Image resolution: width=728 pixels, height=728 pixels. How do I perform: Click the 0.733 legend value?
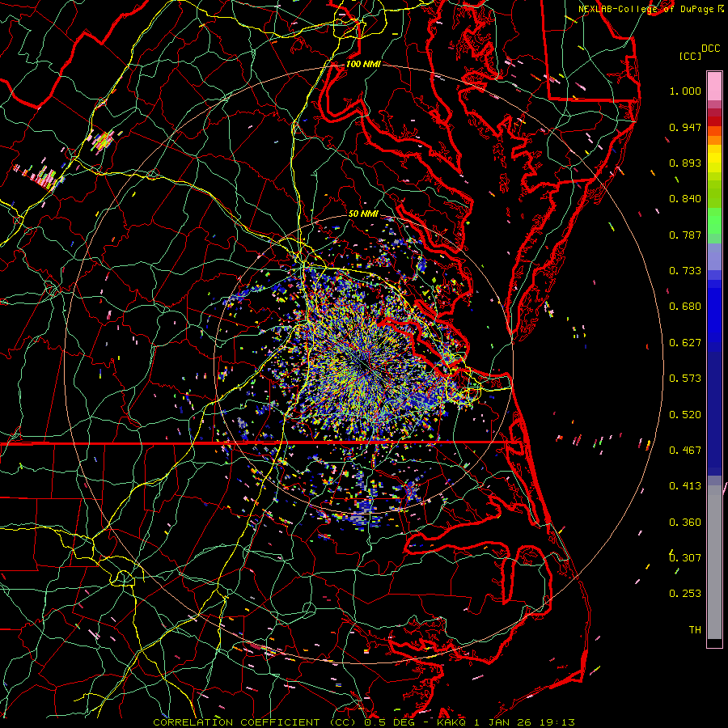[x=685, y=271]
